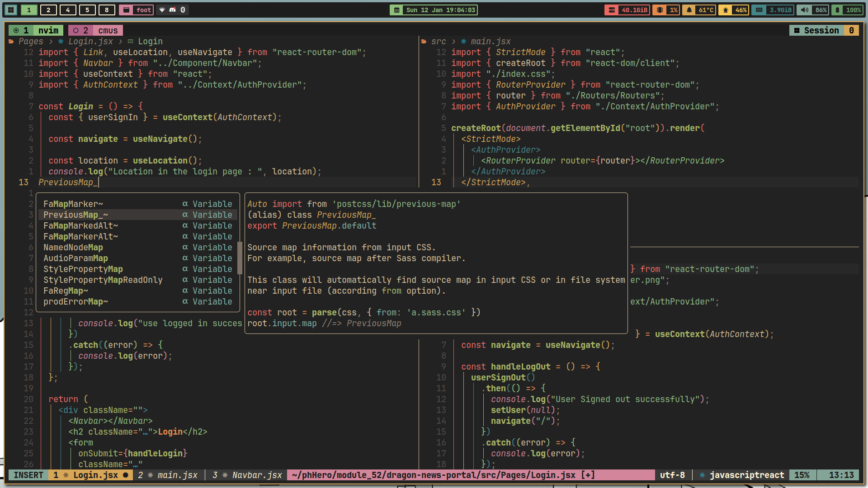Screen dimensions: 868x488
Task: Switch to Navbar.jsx buffer tab
Action: (x=247, y=475)
